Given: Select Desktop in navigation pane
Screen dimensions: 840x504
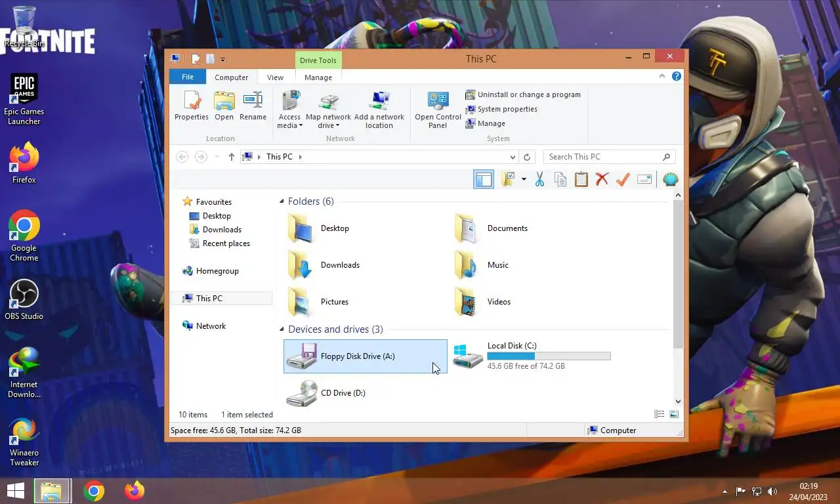Looking at the screenshot, I should point(210,216).
